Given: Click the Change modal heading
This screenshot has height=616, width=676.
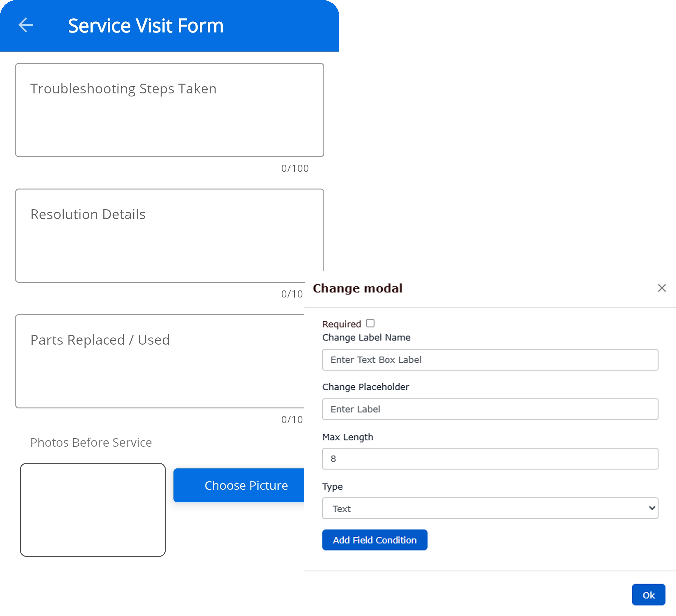Looking at the screenshot, I should click(x=357, y=288).
